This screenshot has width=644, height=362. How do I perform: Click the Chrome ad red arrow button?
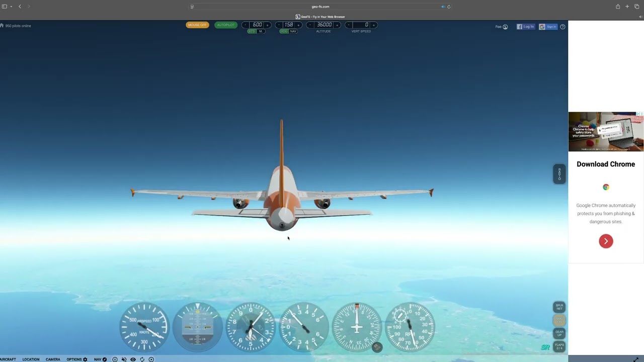tap(606, 241)
